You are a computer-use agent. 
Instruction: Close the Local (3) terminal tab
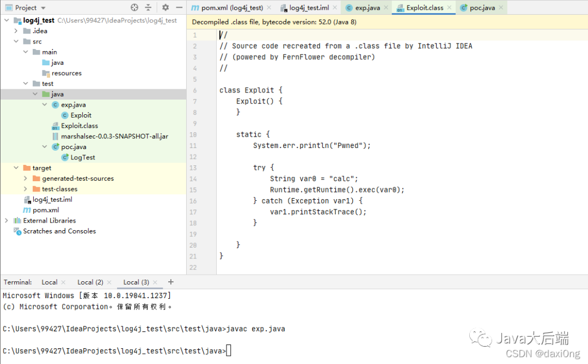pos(155,282)
